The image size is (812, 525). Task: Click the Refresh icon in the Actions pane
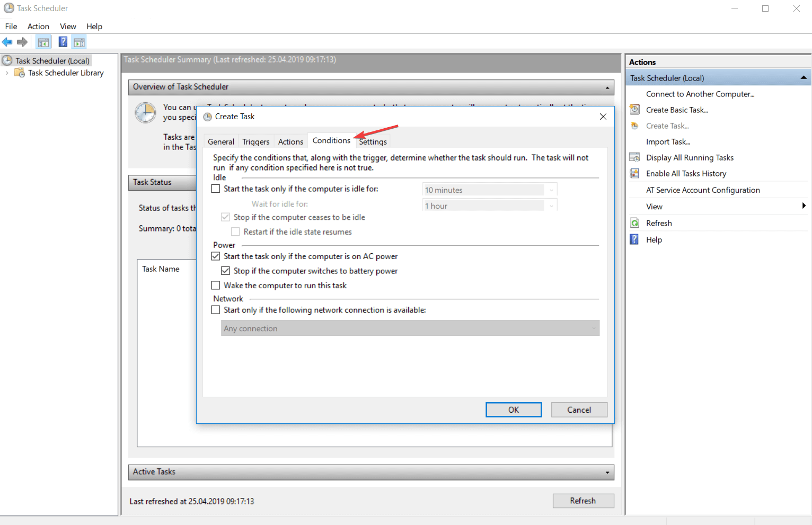tap(634, 223)
